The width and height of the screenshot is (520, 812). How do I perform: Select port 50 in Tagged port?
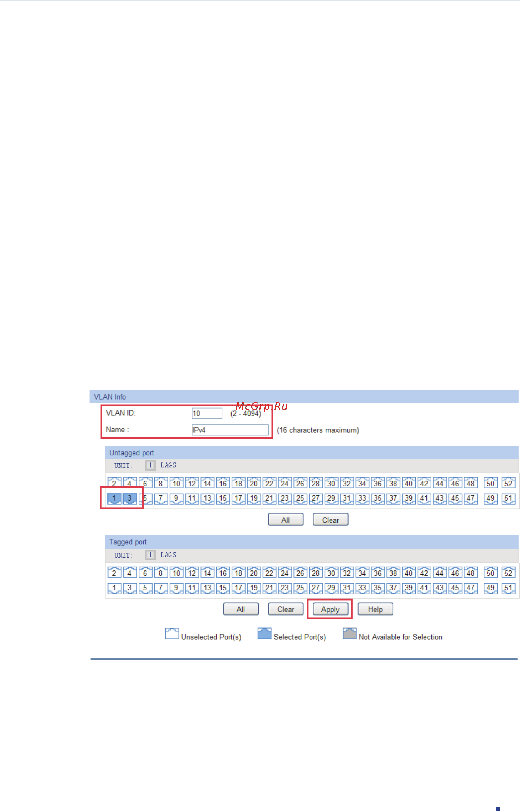coord(491,573)
